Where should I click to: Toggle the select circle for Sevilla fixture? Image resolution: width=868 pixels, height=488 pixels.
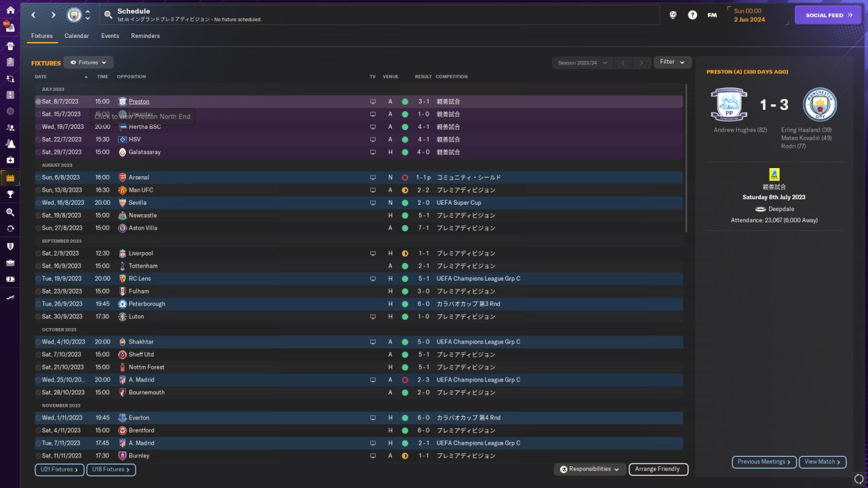coord(38,203)
